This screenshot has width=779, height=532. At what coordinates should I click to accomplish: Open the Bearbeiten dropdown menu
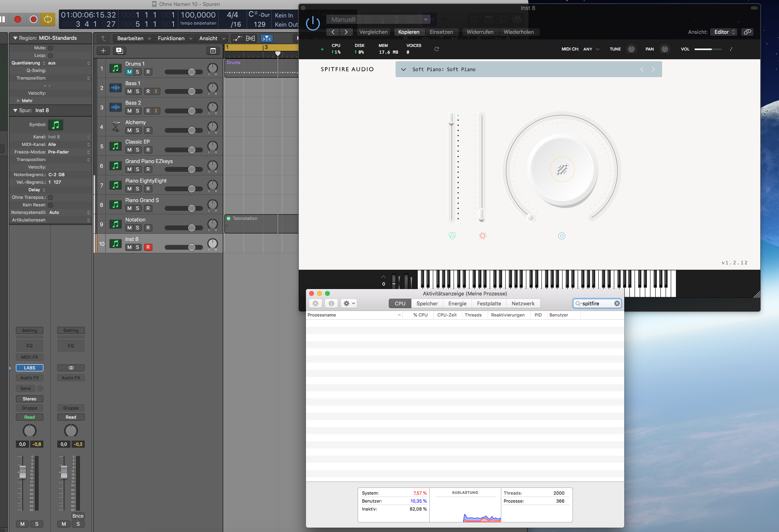click(x=134, y=38)
